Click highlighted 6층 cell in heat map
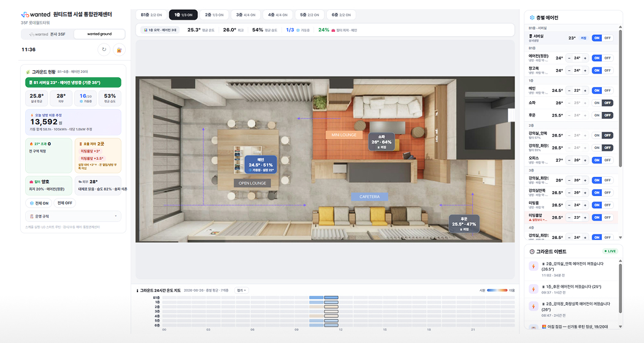644x343 pixels. (331, 325)
